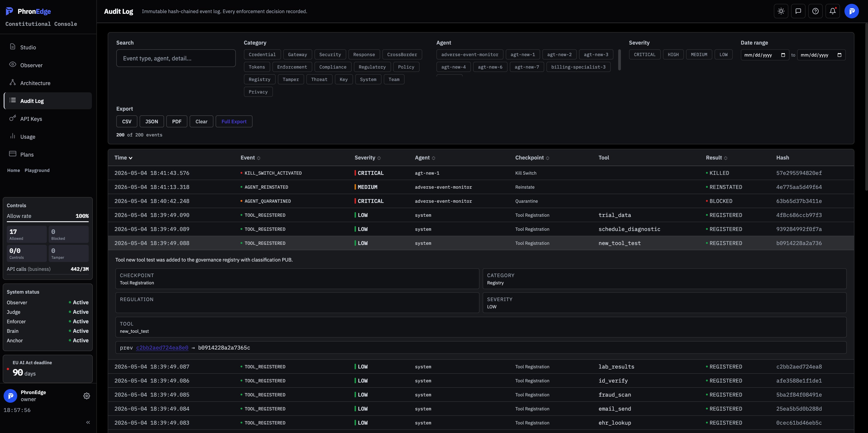Sort by Checkpoint column

click(532, 158)
